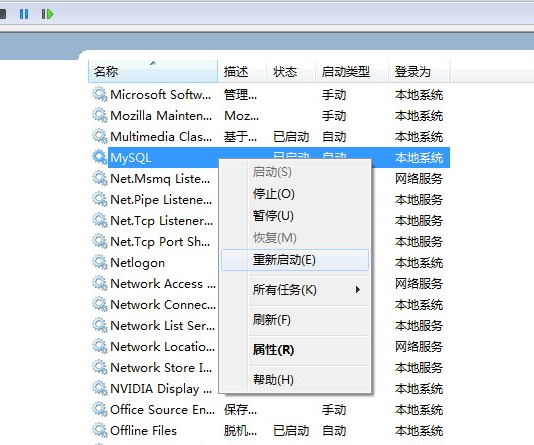Click the gear icon beside Network Locatio...
The width and height of the screenshot is (534, 445).
point(99,346)
